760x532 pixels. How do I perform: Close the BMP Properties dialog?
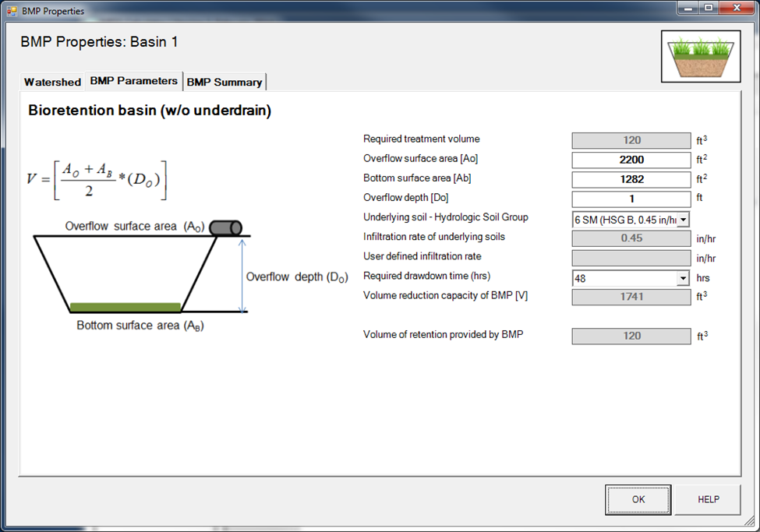(x=735, y=9)
